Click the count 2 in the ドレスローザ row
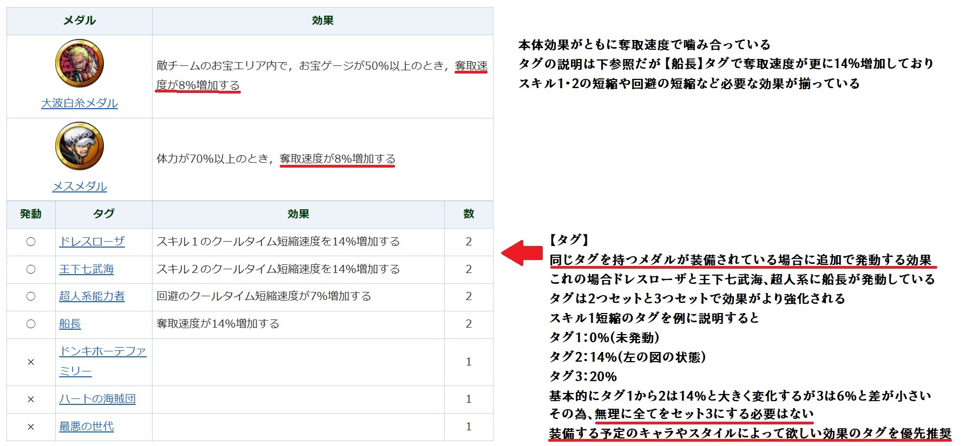The width and height of the screenshot is (980, 446). click(x=469, y=242)
